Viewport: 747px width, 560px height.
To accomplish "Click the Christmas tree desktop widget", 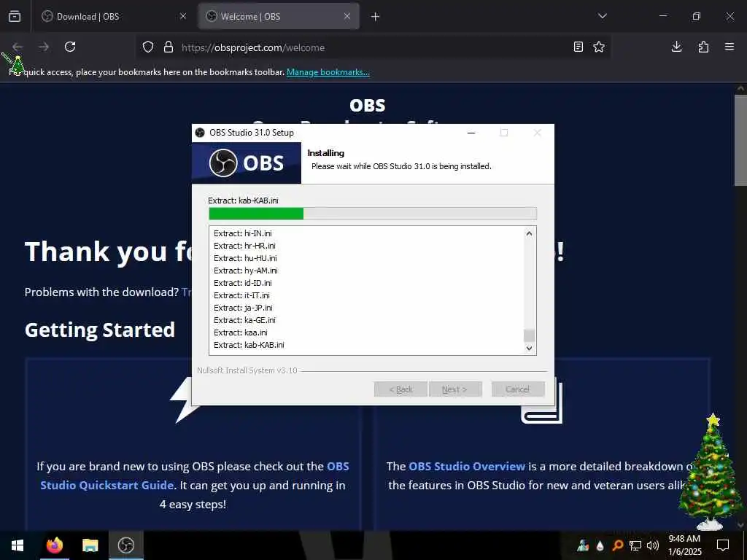I will tap(711, 472).
